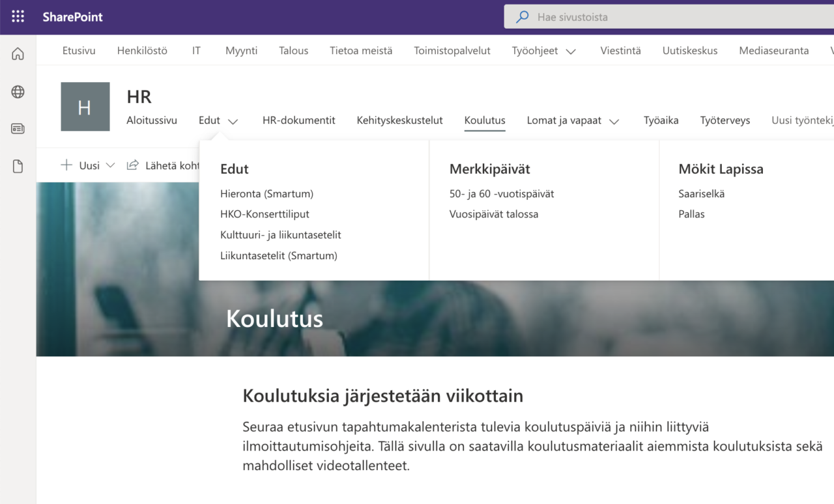The width and height of the screenshot is (834, 504).
Task: Open Uutiskeskus from the hub navigation
Action: pyautogui.click(x=689, y=50)
